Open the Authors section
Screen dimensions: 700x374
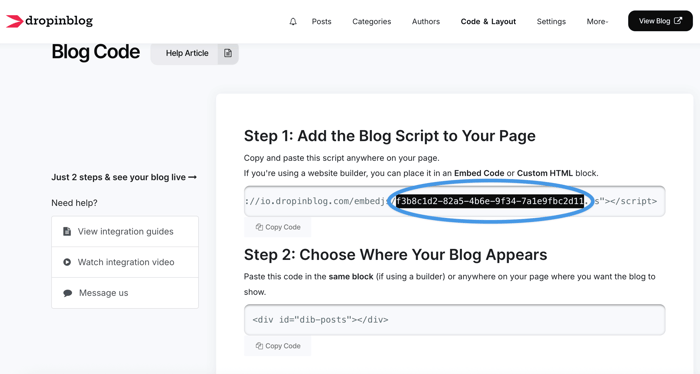coord(426,21)
